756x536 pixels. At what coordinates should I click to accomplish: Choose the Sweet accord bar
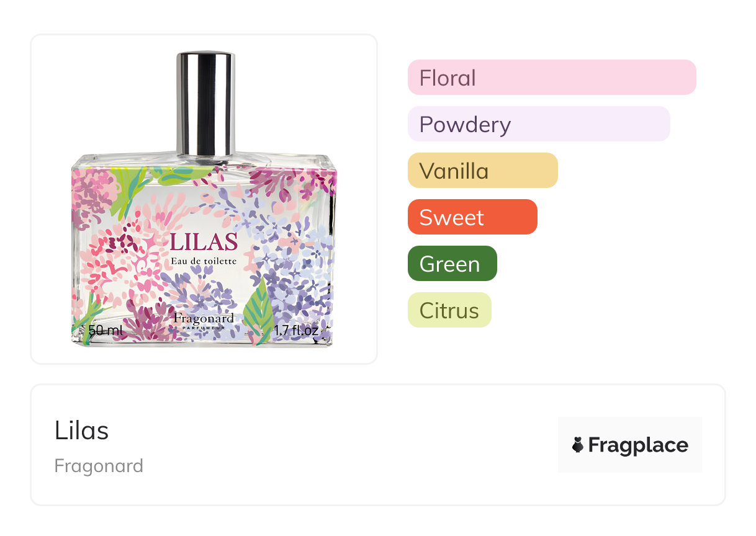pyautogui.click(x=472, y=217)
